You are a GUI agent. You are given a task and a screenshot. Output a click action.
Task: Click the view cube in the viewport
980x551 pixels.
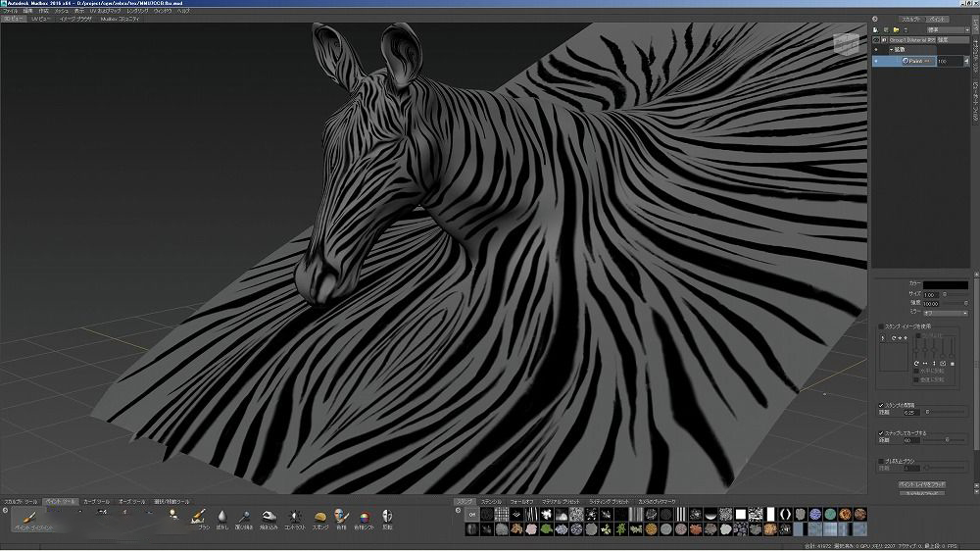click(x=845, y=46)
